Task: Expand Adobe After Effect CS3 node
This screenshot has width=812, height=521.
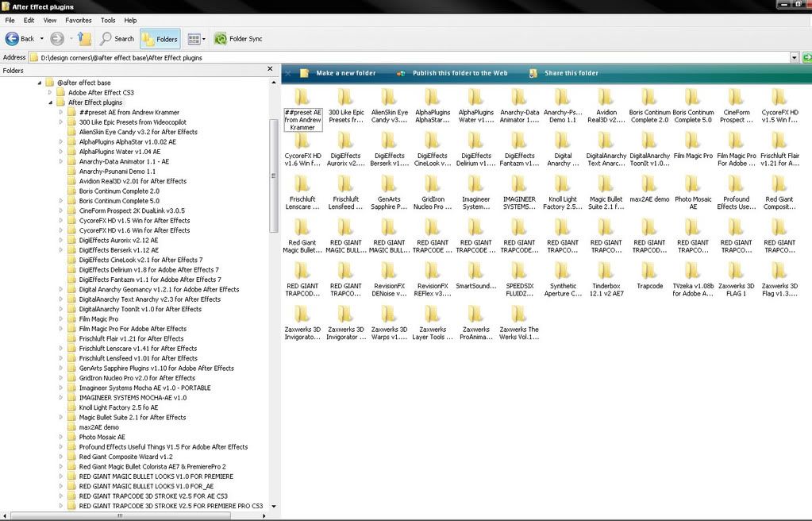Action: tap(50, 92)
